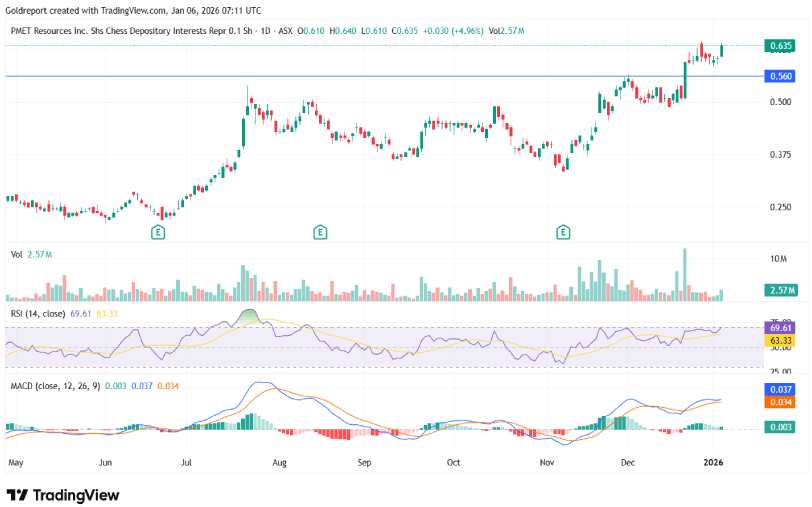Image resolution: width=812 pixels, height=507 pixels.
Task: Click the blue 0.560 price line label
Action: tap(781, 76)
